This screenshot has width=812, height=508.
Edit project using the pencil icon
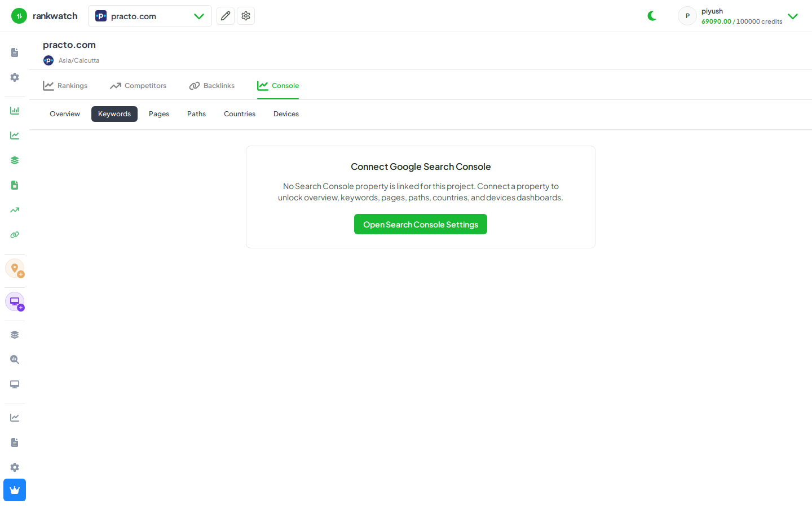click(226, 16)
